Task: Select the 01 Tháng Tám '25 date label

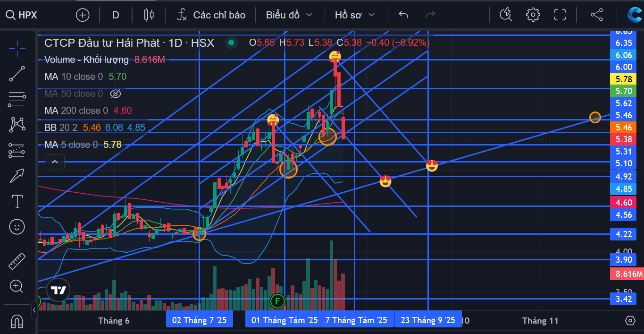Action: point(284,320)
